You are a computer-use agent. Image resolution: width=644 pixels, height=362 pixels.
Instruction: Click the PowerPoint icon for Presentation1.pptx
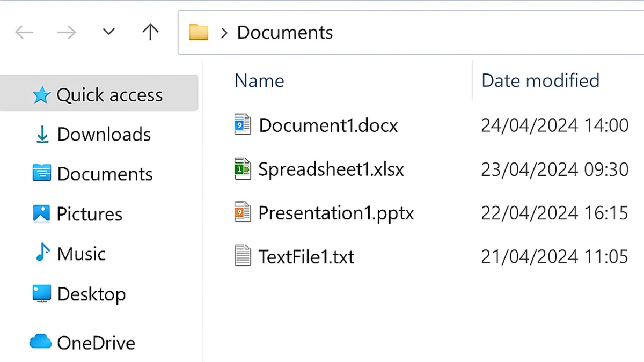click(x=243, y=212)
